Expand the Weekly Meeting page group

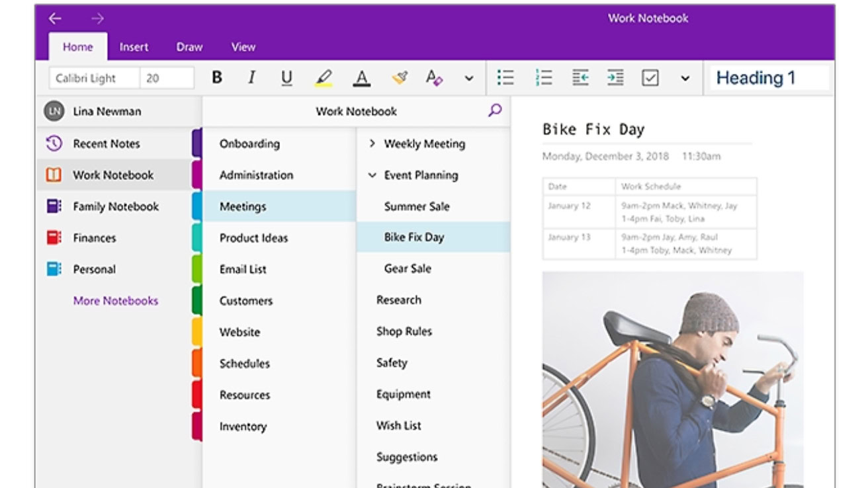pos(372,143)
